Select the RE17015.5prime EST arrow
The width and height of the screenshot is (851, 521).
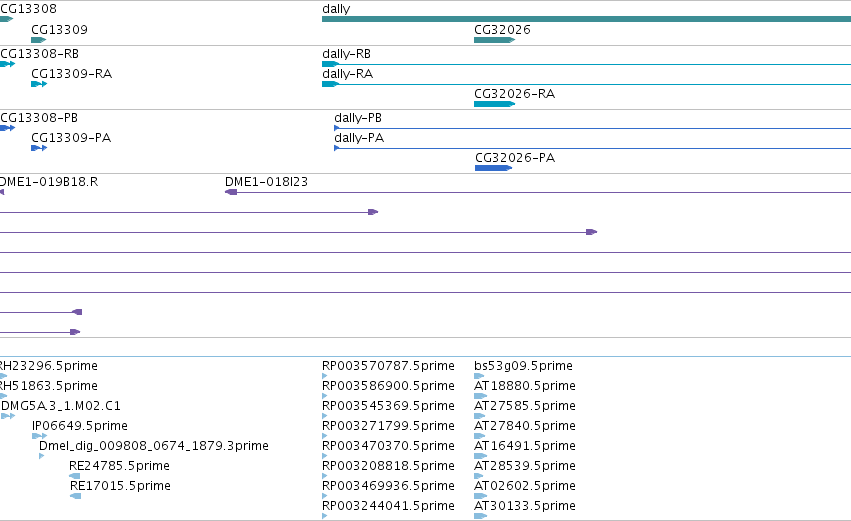tap(75, 496)
